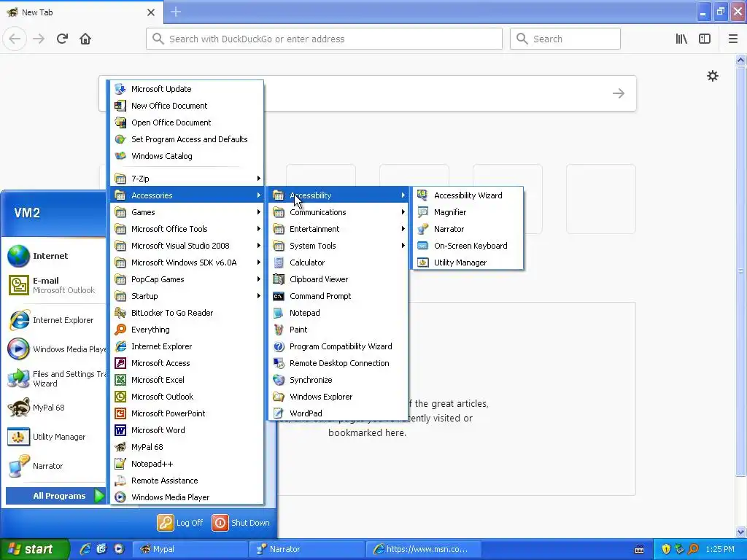
Task: Reload the page with the refresh icon
Action: (62, 39)
